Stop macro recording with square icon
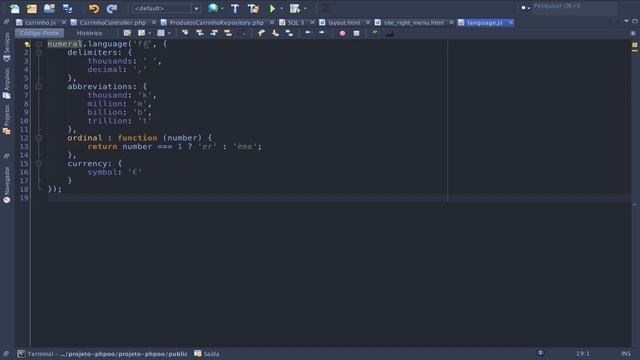640x360 pixels. [x=356, y=33]
